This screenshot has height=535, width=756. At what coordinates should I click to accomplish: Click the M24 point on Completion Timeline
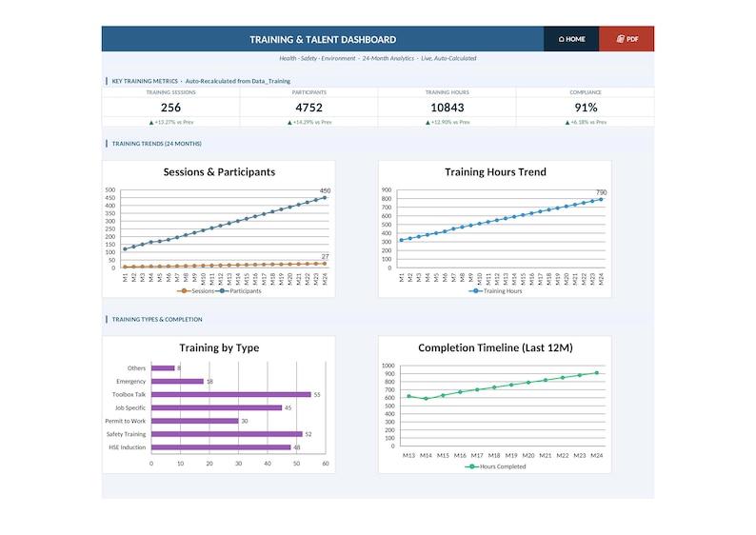click(597, 373)
